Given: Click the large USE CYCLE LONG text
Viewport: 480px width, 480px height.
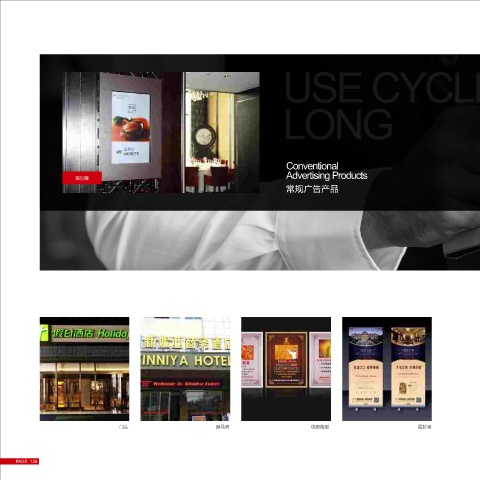Looking at the screenshot, I should coord(382,106).
